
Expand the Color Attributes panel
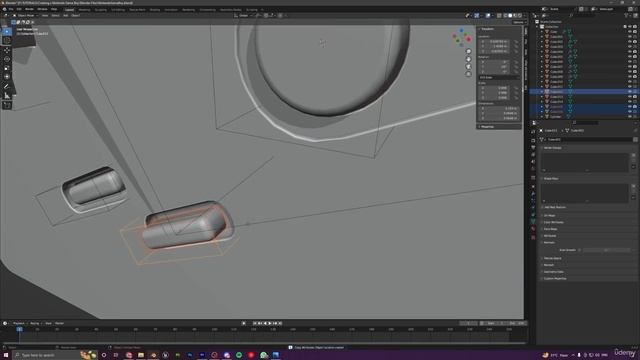(x=553, y=222)
